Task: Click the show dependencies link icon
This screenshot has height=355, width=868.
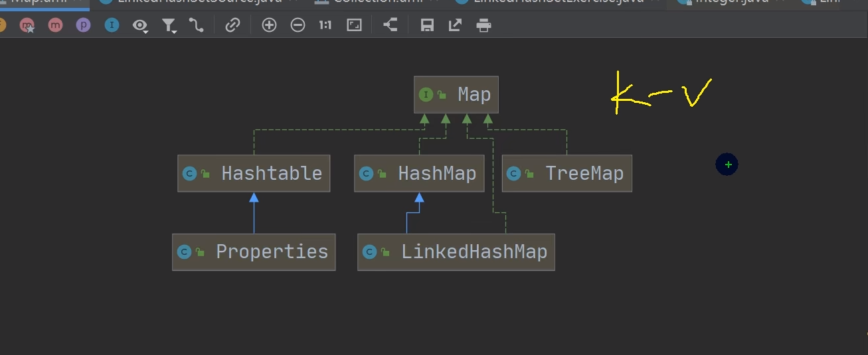Action: [x=232, y=26]
